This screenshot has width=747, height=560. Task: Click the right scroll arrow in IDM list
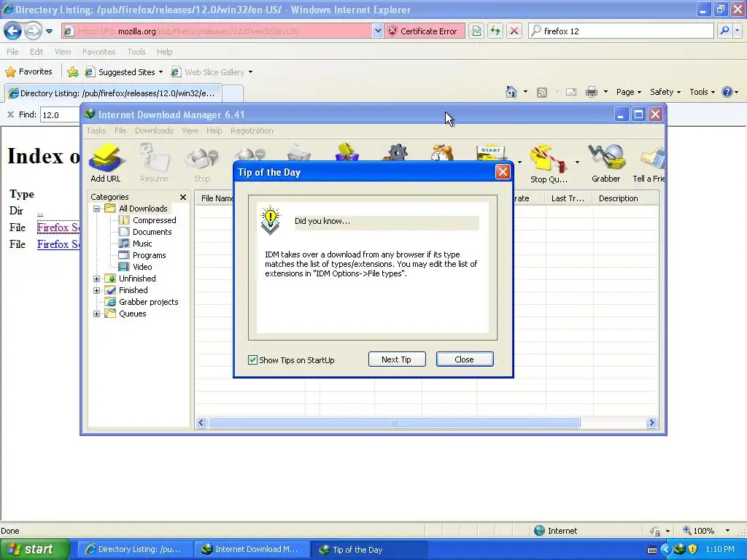tap(651, 423)
